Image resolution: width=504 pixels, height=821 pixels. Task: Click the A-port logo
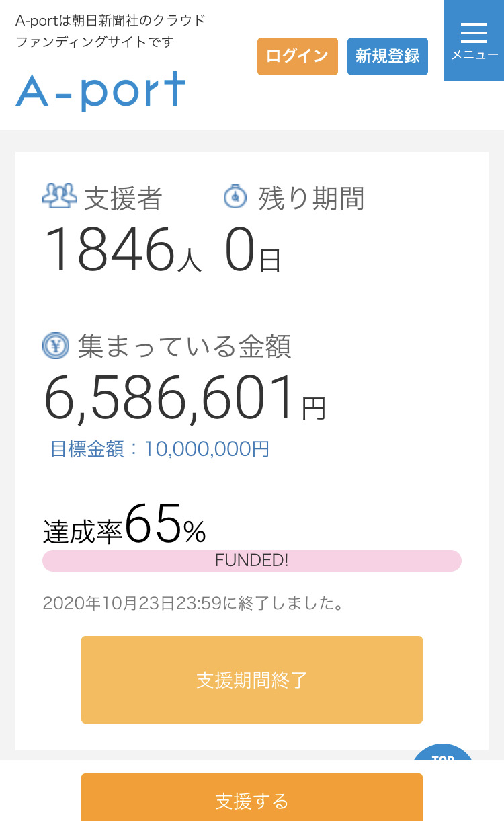[x=101, y=91]
